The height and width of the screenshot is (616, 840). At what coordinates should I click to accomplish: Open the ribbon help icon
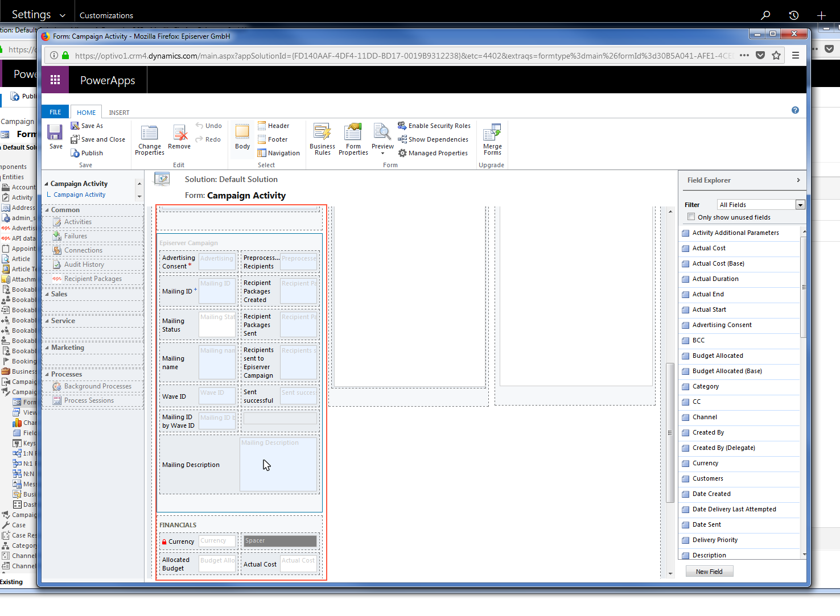click(x=795, y=110)
